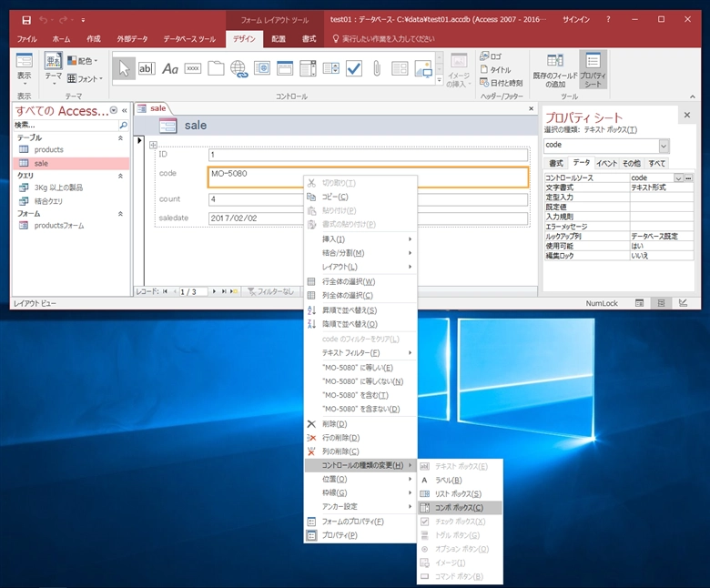Collapse the Forms group in navigation pane
710x588 pixels.
coord(120,214)
